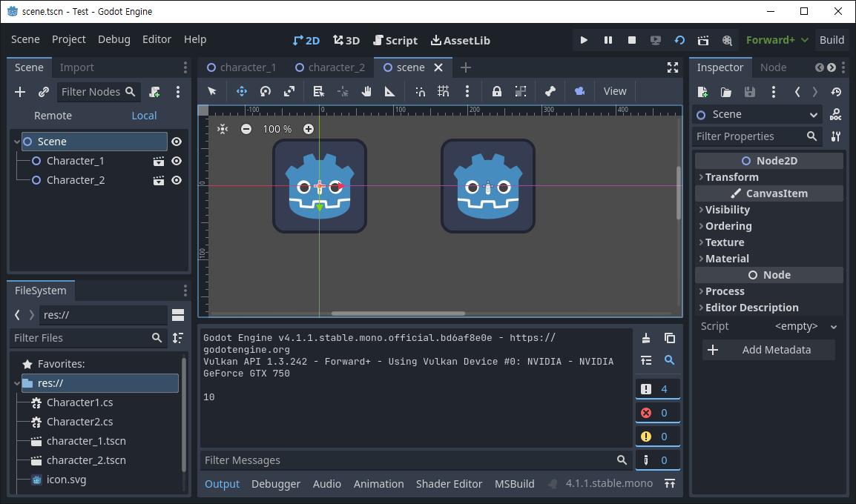Open the Inspector object history icon
856x504 pixels.
tap(836, 92)
